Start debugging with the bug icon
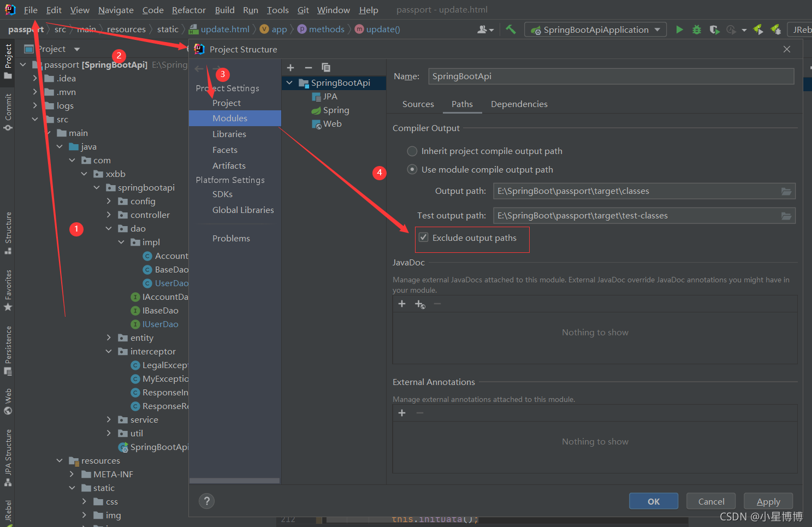 coord(697,29)
